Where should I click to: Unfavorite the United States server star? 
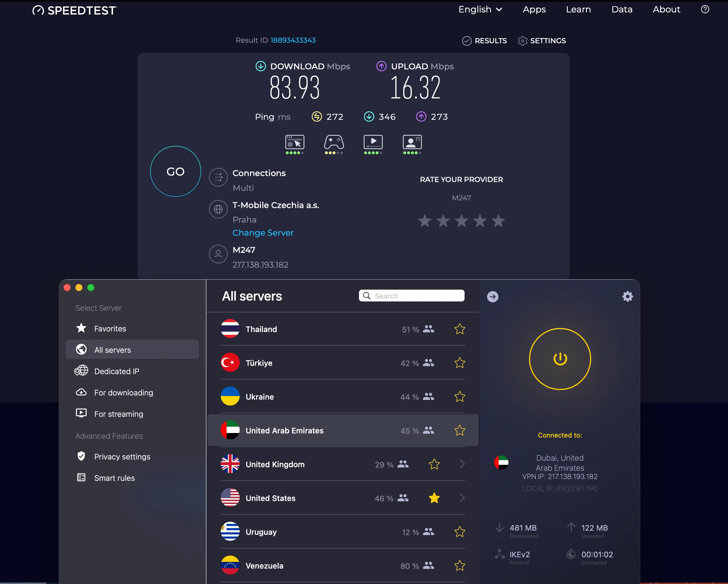[x=434, y=498]
